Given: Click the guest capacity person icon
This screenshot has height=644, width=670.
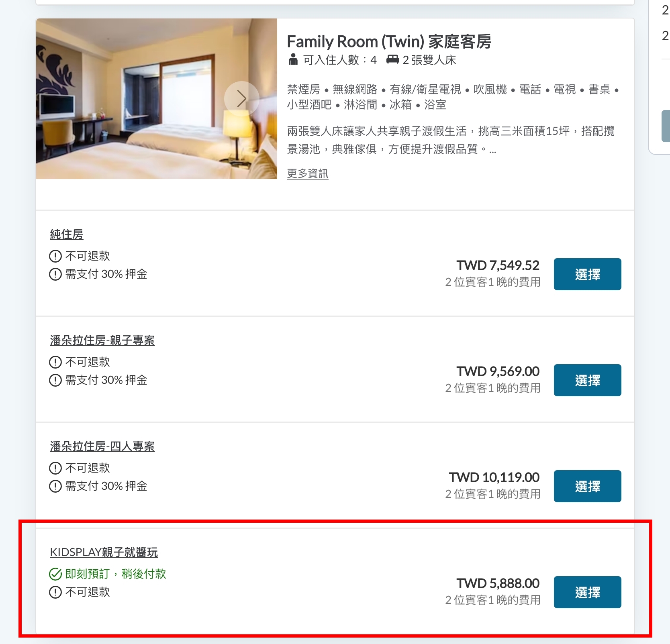Looking at the screenshot, I should 293,59.
